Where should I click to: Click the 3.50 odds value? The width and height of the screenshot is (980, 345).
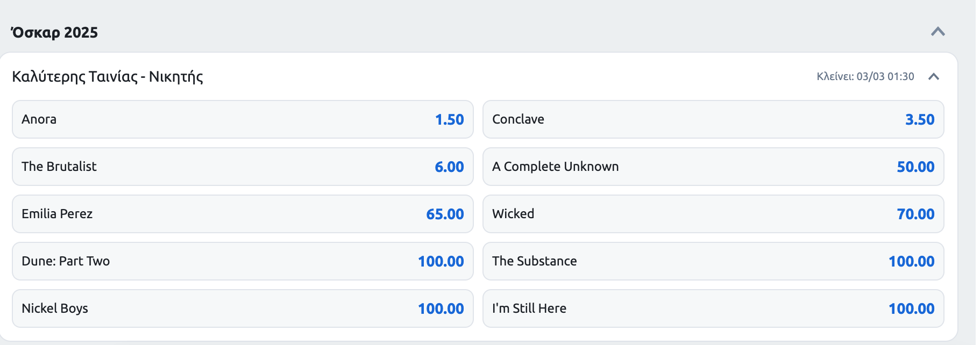coord(919,119)
